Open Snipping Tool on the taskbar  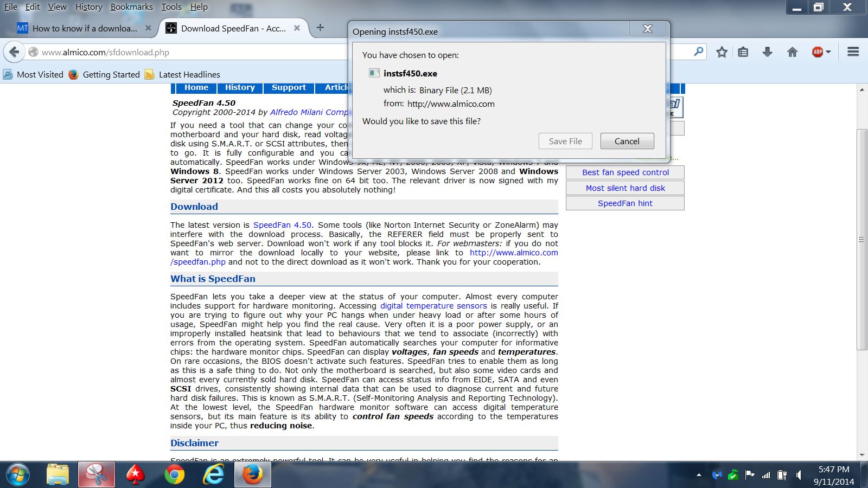click(x=97, y=475)
